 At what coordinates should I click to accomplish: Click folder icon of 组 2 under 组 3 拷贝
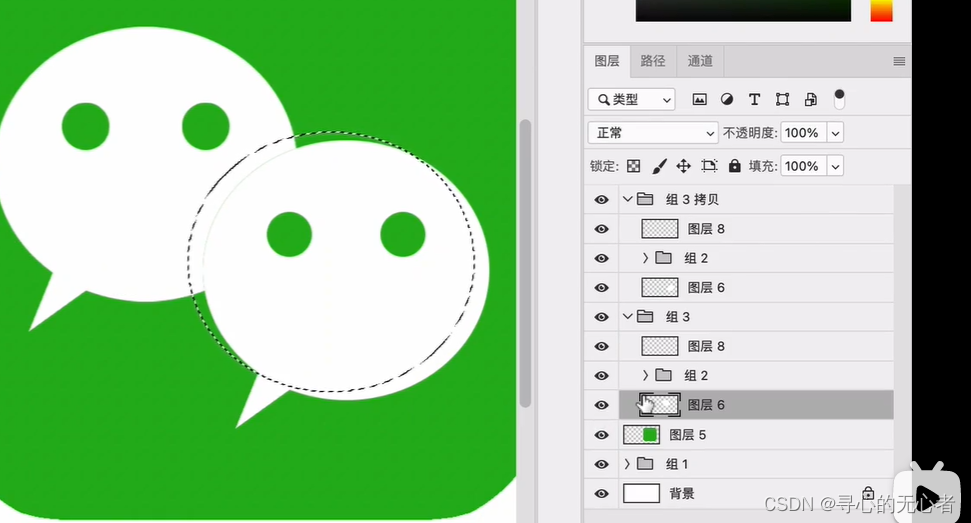[664, 257]
